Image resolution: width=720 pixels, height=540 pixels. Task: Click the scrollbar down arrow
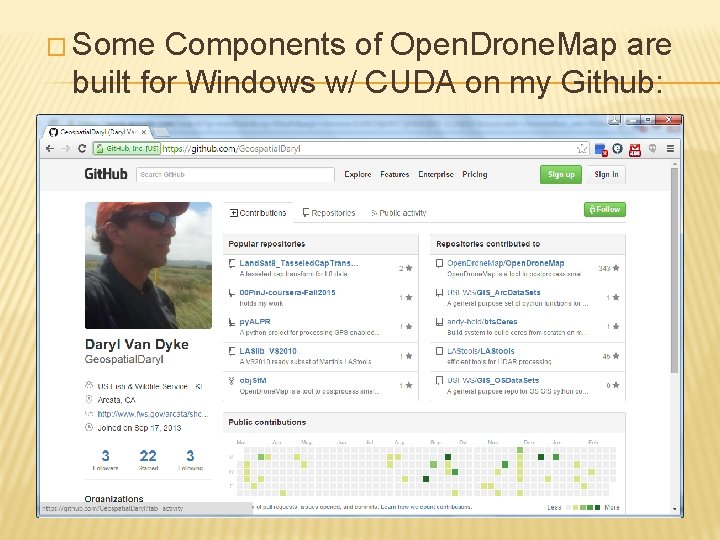tap(674, 509)
